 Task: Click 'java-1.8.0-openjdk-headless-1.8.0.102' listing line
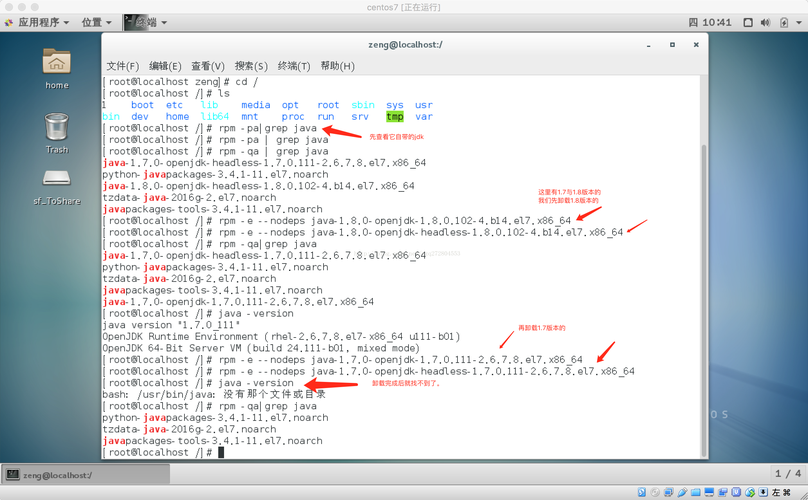tap(258, 186)
